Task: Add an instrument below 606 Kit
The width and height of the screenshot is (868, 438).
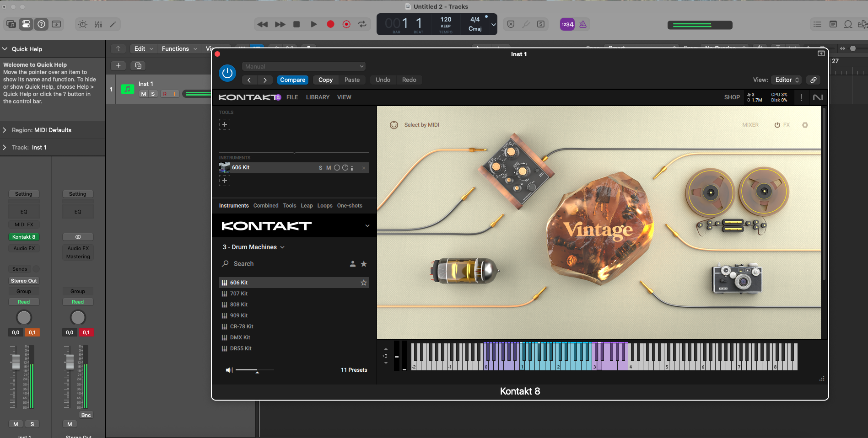Action: tap(225, 181)
